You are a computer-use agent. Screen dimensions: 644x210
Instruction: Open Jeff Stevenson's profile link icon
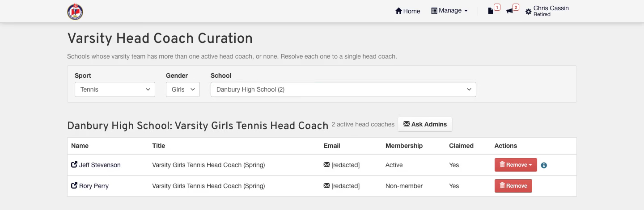pyautogui.click(x=74, y=165)
